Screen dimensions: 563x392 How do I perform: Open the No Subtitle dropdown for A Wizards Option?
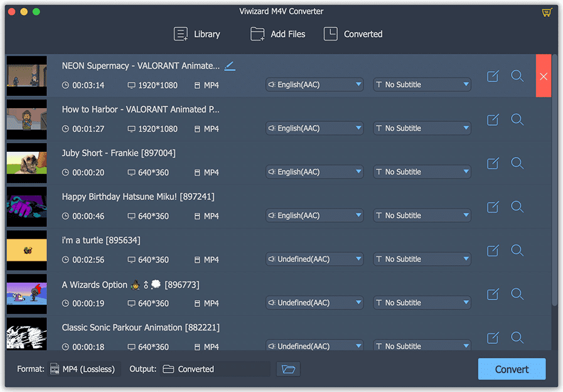pos(422,302)
